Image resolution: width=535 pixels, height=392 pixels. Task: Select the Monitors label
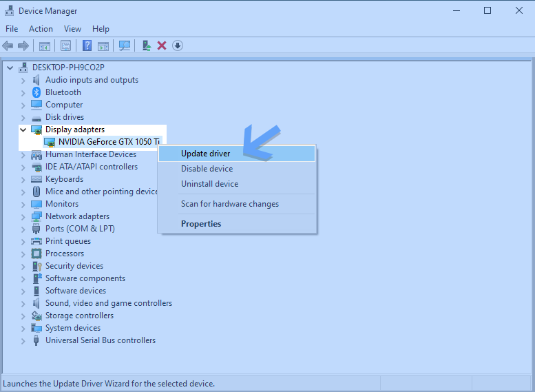[62, 204]
